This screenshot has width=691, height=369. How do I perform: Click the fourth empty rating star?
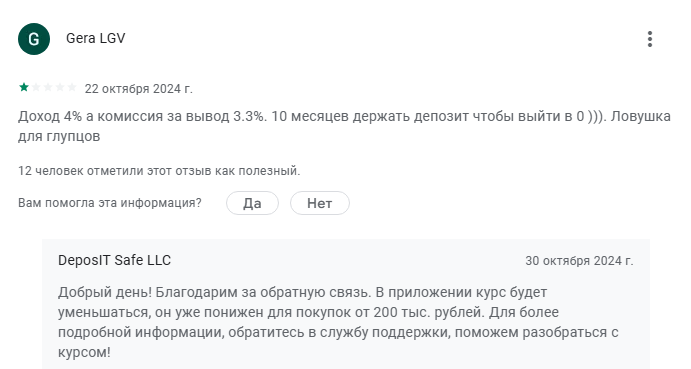(60, 87)
